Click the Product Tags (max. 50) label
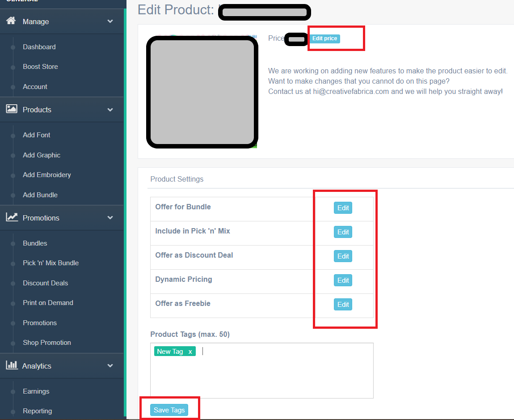This screenshot has width=514, height=420. 190,335
